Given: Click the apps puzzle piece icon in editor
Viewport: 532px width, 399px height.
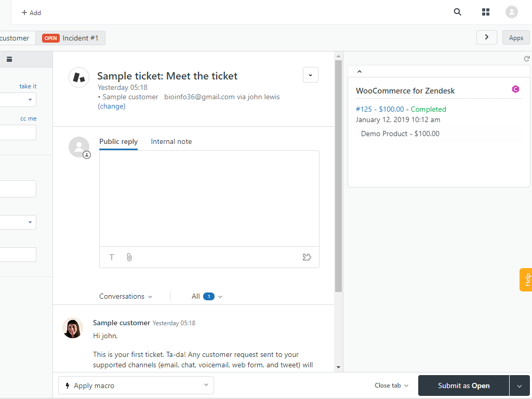Looking at the screenshot, I should 307,257.
